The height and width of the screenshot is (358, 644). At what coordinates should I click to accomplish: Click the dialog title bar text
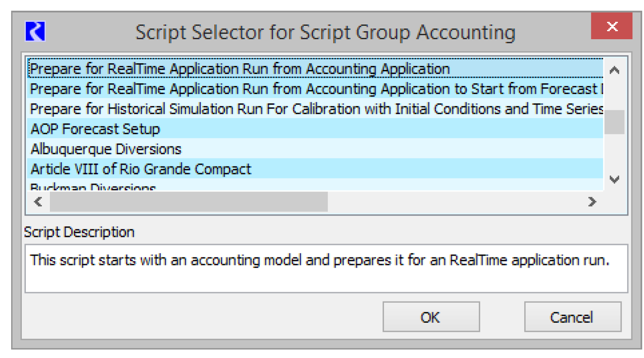(325, 33)
